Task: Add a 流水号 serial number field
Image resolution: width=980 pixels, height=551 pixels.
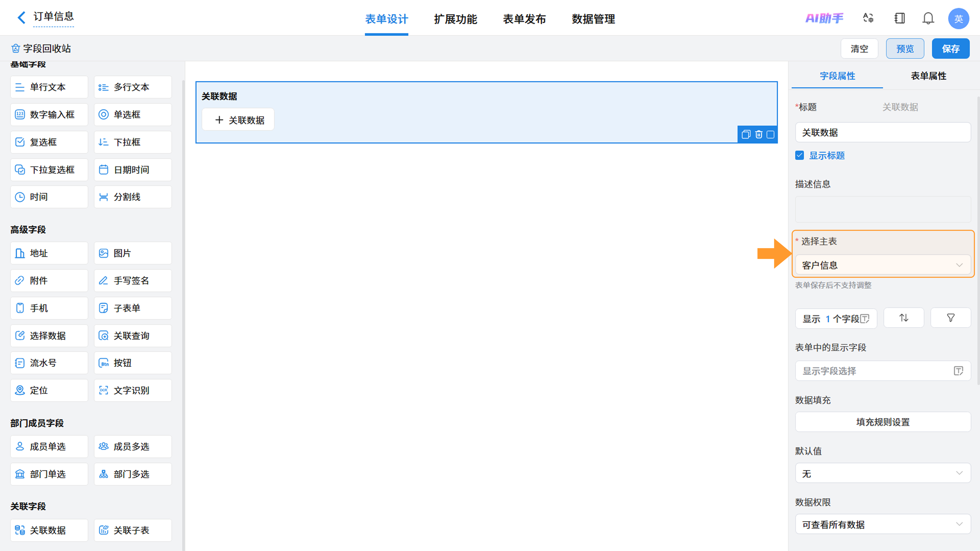Action: pos(49,363)
